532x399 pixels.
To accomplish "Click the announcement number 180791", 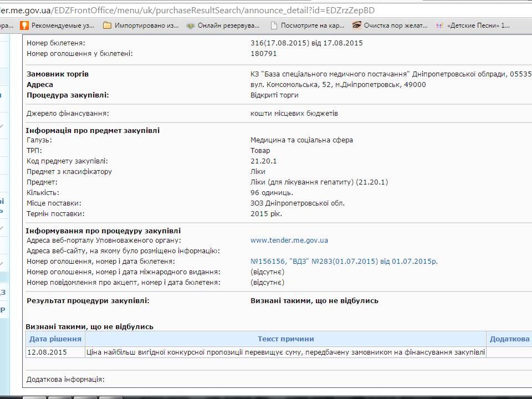I will pos(263,54).
